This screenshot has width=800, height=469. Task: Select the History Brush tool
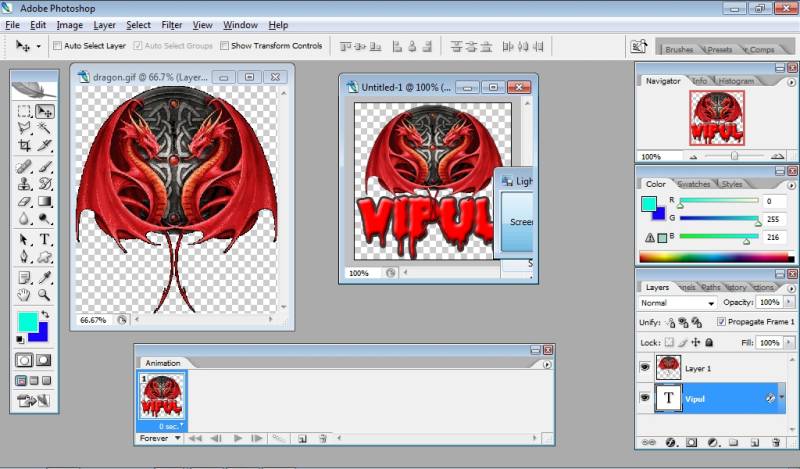(x=45, y=184)
